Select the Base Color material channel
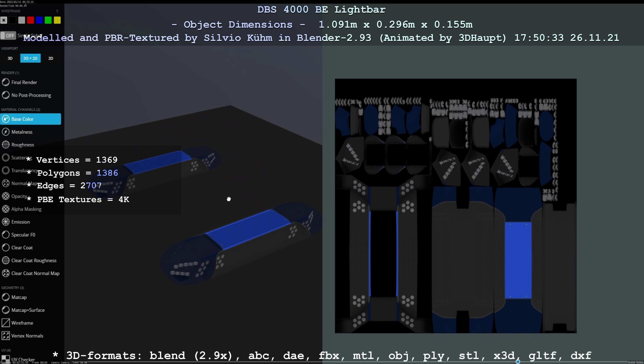The image size is (644, 364). (x=30, y=119)
